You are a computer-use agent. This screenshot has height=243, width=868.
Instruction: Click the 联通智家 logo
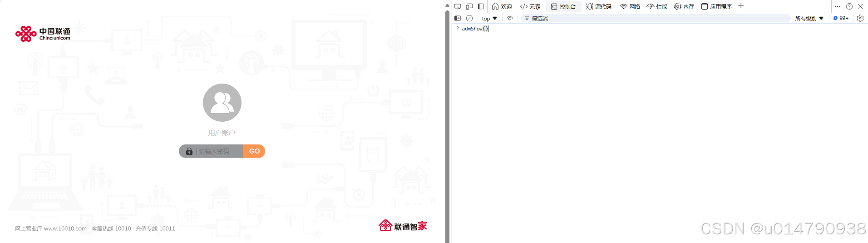pos(403,226)
